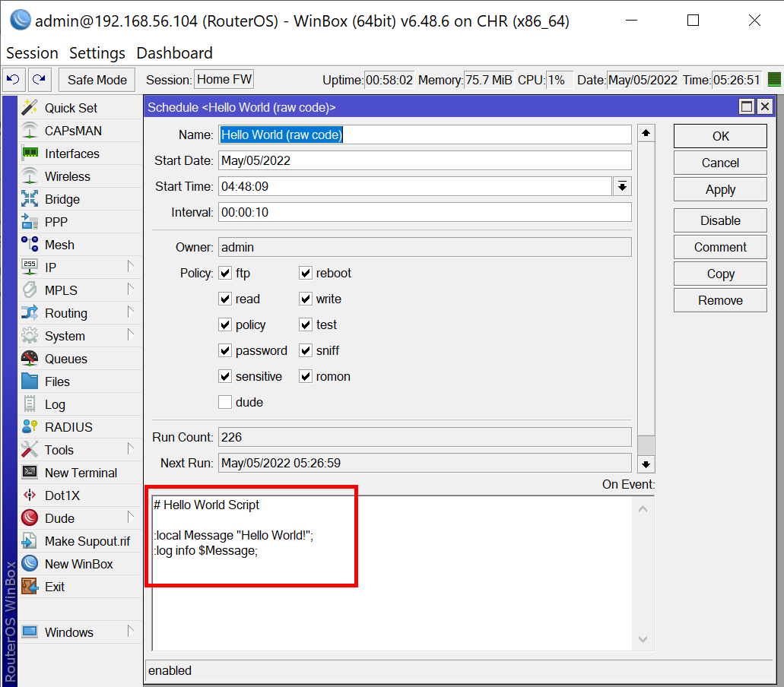Click into the Interval input field
The height and width of the screenshot is (687, 784).
pos(424,212)
